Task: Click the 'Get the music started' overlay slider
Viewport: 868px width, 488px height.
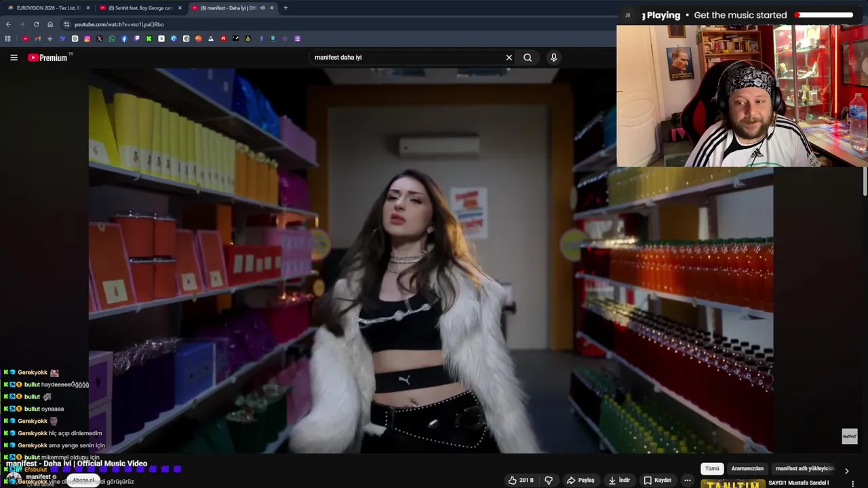Action: click(x=824, y=15)
